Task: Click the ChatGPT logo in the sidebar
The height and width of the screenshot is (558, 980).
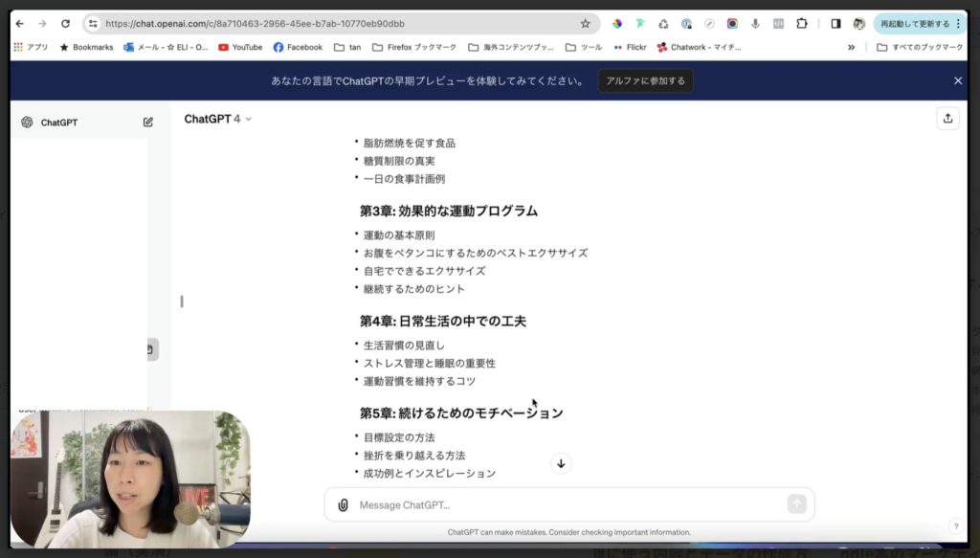Action: tap(27, 122)
